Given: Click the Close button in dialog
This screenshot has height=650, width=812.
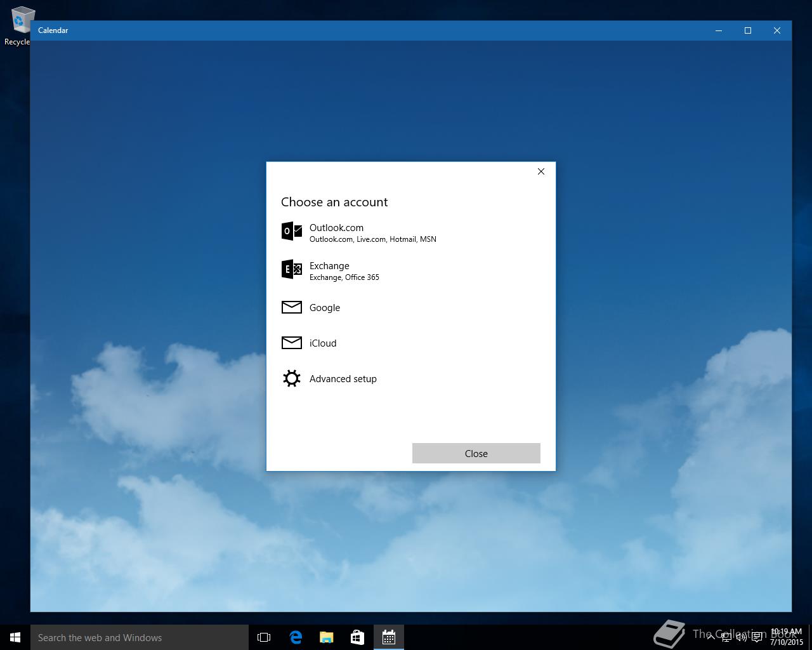Looking at the screenshot, I should point(476,453).
